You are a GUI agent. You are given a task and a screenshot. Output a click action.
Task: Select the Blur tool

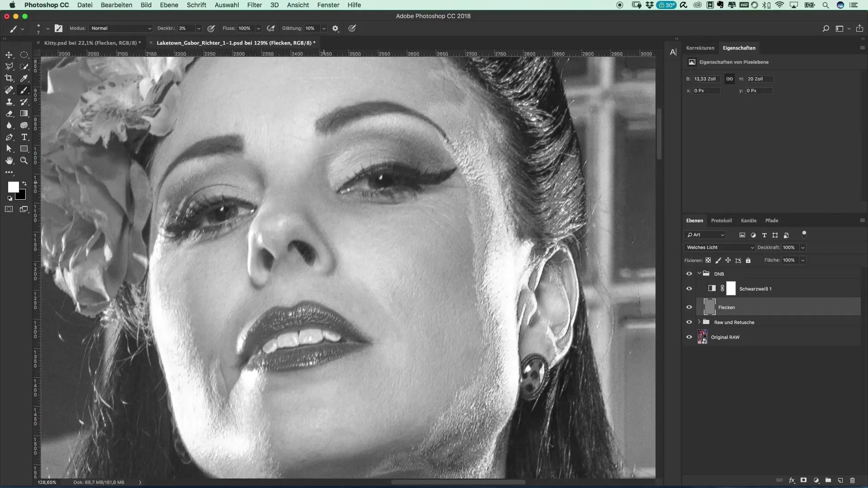click(9, 125)
